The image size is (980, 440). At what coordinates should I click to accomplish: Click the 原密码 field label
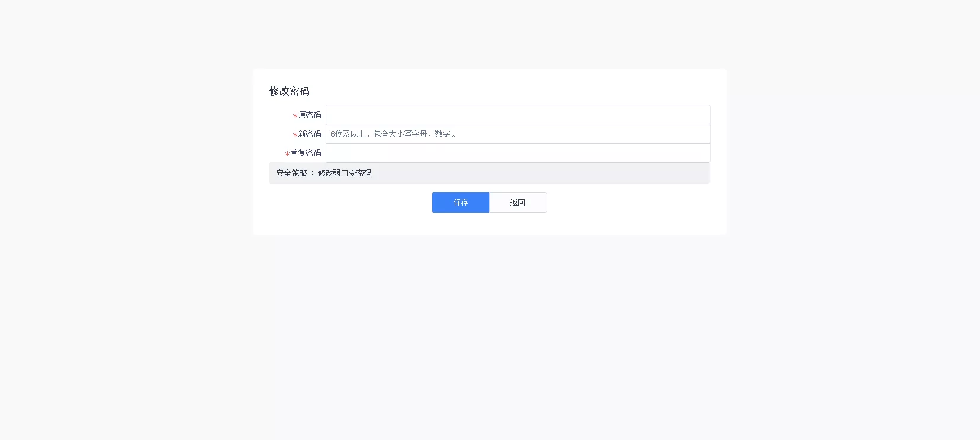[x=310, y=115]
